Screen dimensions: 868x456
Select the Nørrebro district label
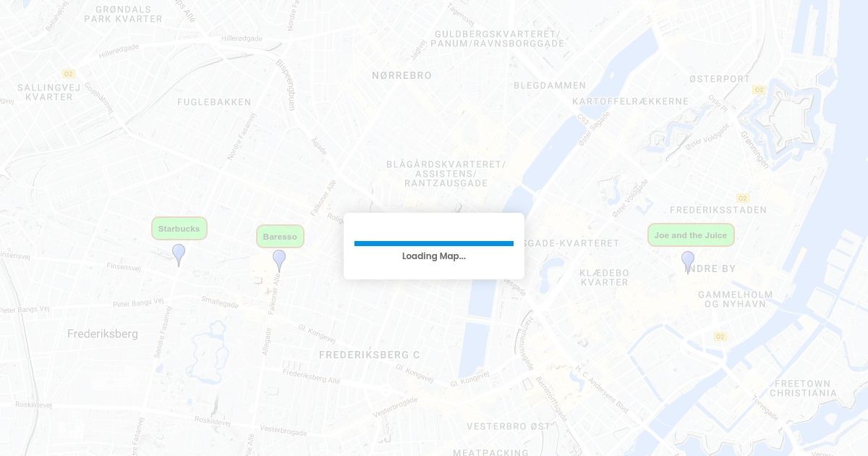[401, 75]
